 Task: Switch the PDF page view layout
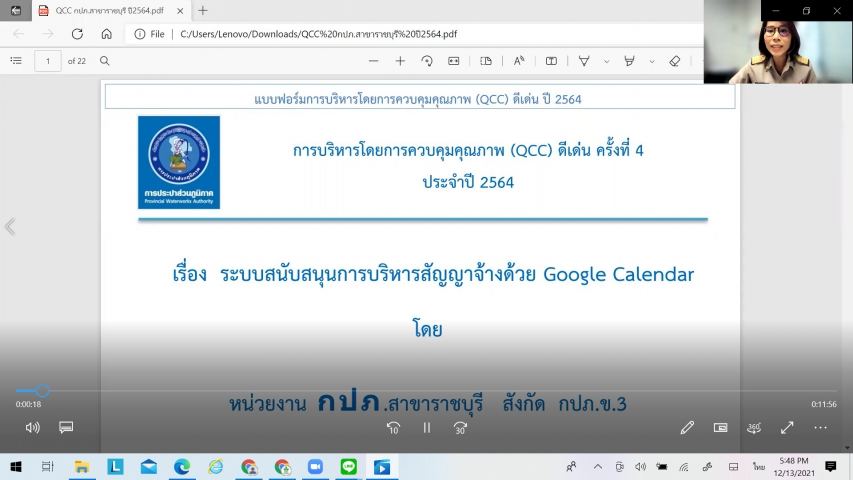click(486, 61)
